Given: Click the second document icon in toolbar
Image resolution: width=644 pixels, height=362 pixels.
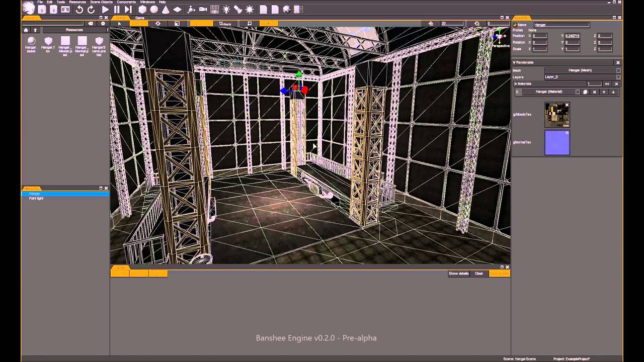Looking at the screenshot, I should [275, 9].
